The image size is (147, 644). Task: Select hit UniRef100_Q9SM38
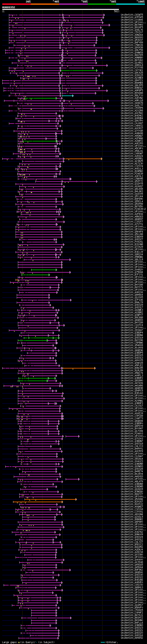point(132,47)
